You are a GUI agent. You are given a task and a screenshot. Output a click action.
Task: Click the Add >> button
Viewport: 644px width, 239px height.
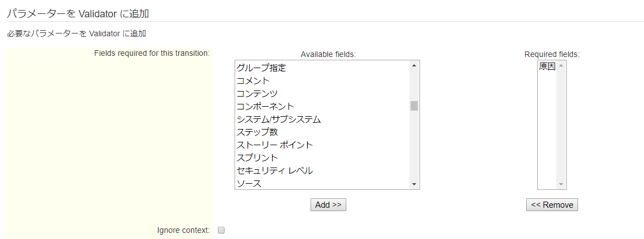[328, 204]
